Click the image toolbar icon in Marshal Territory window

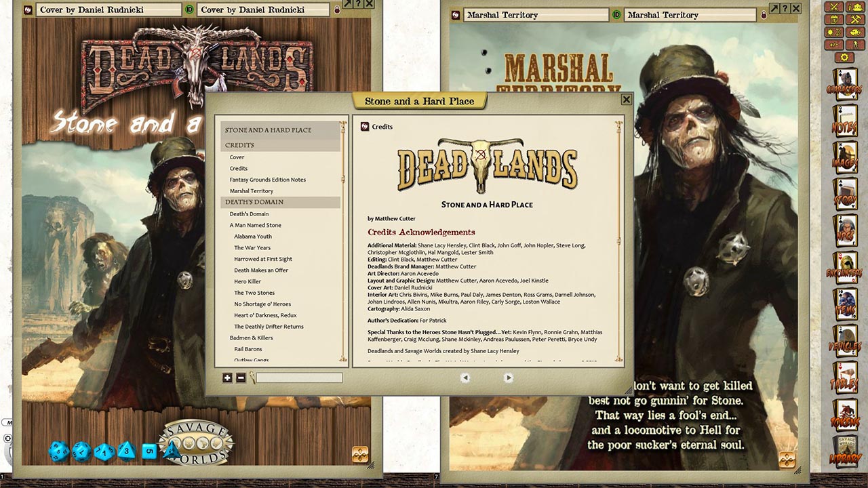tap(787, 460)
